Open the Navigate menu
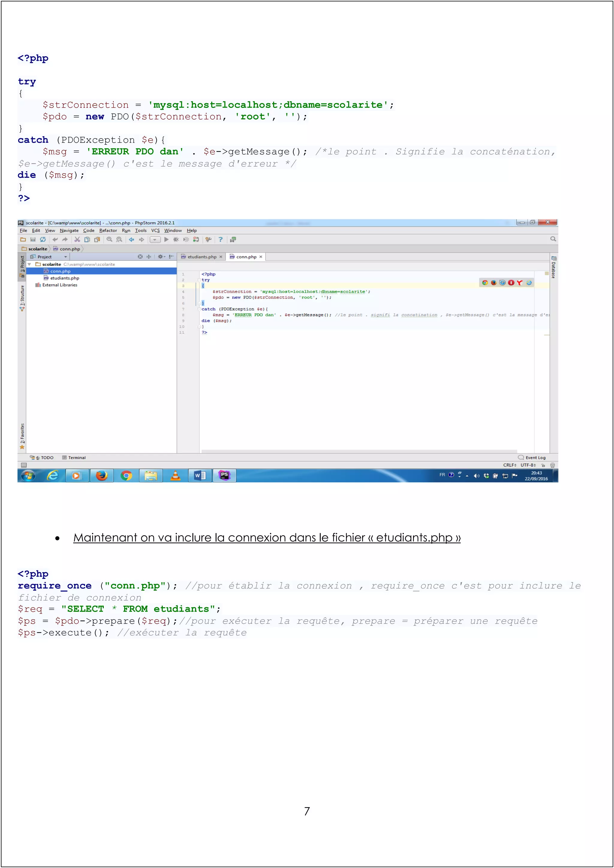The width and height of the screenshot is (614, 868). tap(69, 230)
